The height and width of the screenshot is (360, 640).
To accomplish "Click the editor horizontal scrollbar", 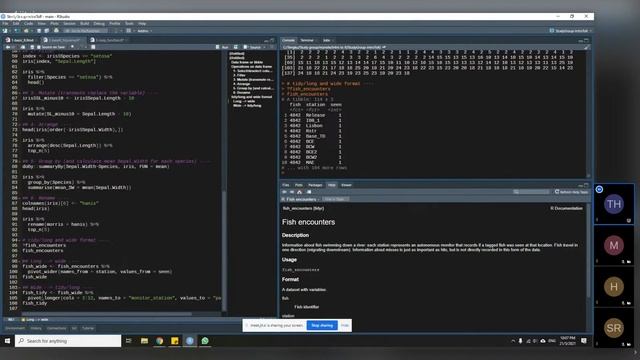I will tap(106, 314).
